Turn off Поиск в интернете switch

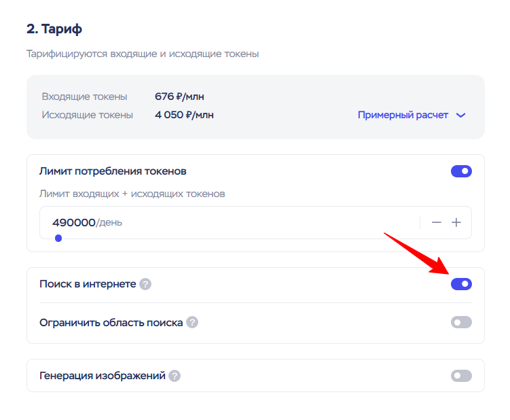tap(461, 284)
